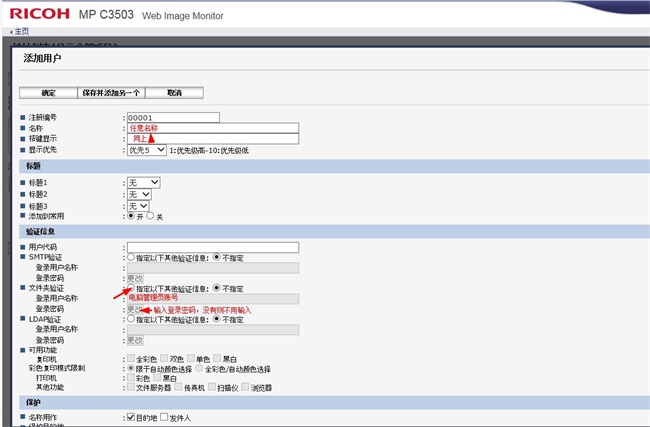650x427 pixels.
Task: Expand the 标题1 dropdown
Action: [143, 183]
